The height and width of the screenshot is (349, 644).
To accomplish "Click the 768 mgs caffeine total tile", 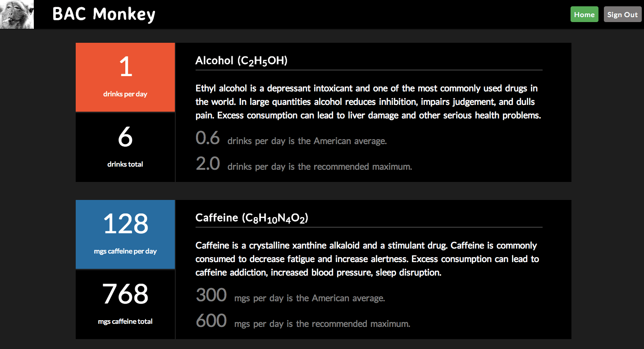I will point(125,304).
